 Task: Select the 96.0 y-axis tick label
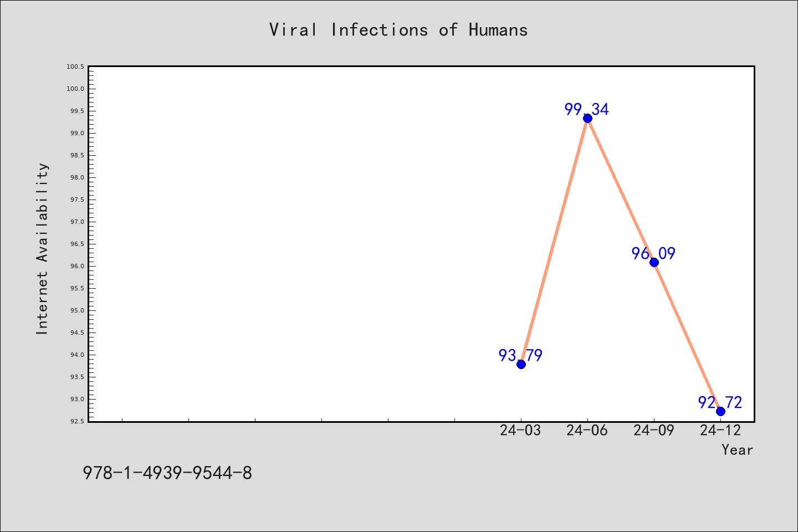[76, 266]
